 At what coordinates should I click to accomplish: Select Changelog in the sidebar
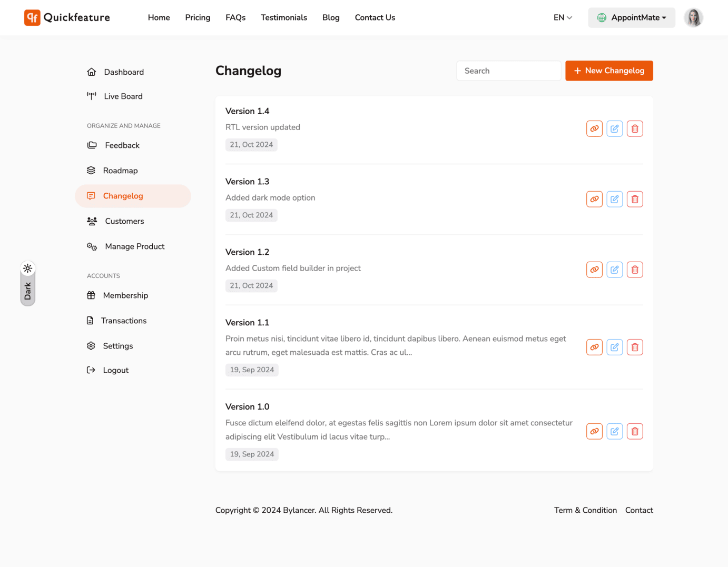pyautogui.click(x=133, y=196)
